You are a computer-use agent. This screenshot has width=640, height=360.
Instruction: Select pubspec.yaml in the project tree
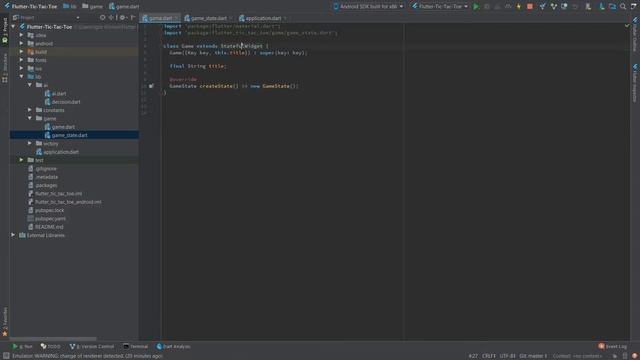[50, 218]
